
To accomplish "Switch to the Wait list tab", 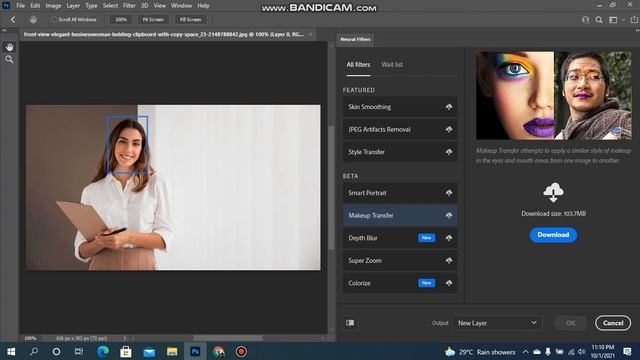I will (x=392, y=64).
